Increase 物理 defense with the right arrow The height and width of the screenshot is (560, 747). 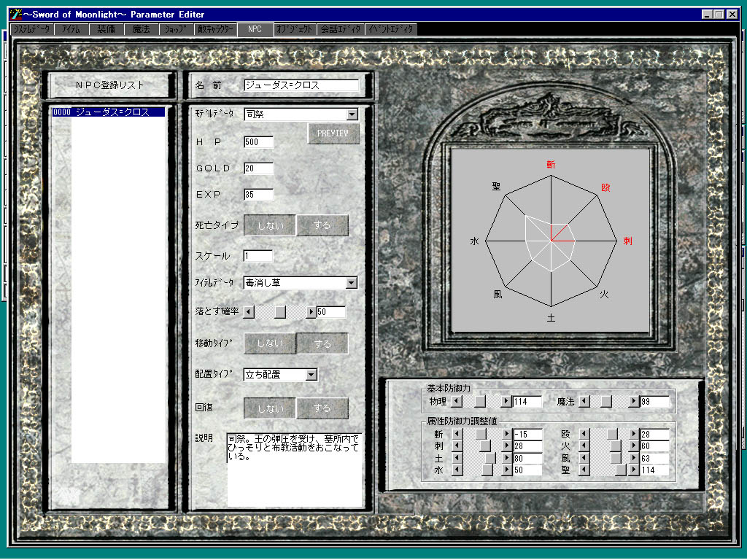(x=506, y=402)
